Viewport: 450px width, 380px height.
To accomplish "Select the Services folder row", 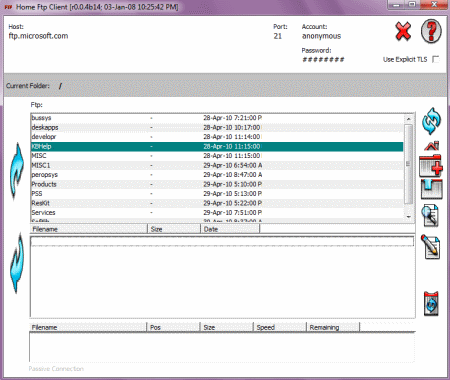I will point(217,213).
